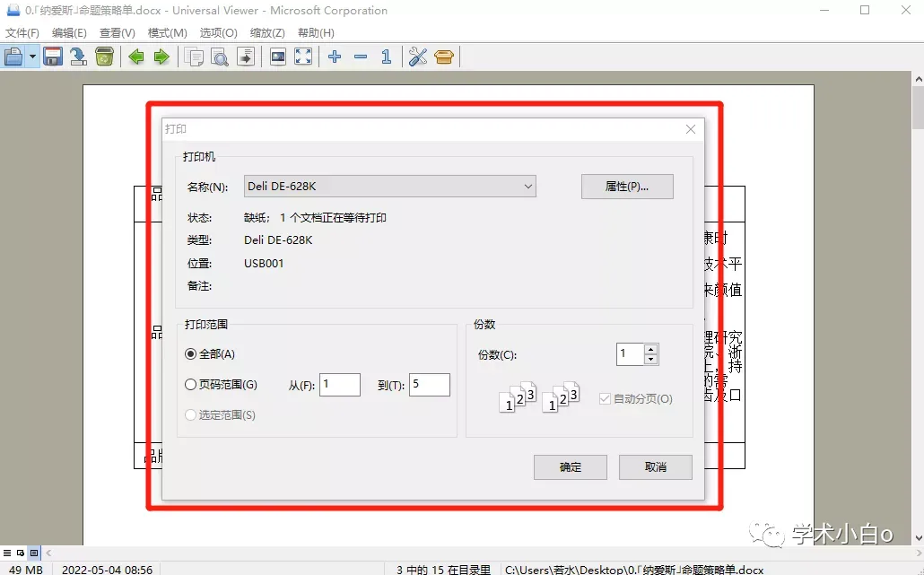Click the 属性(P)... button
Image resolution: width=924 pixels, height=575 pixels.
(x=627, y=187)
